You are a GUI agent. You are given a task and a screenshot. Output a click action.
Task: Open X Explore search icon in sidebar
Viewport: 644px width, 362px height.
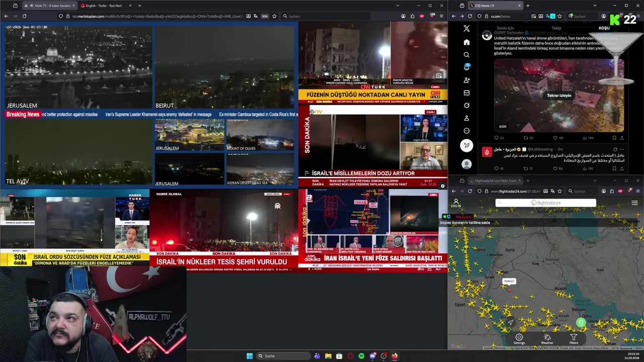coord(466,55)
